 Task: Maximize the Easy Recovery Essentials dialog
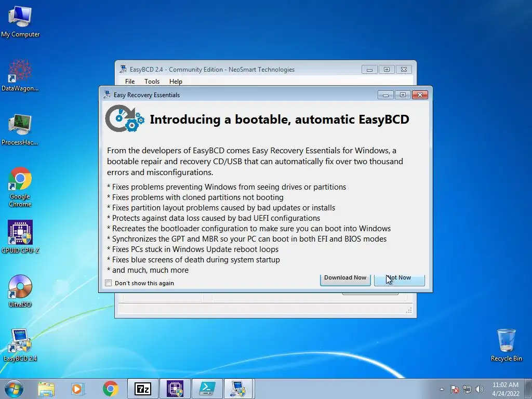[x=403, y=95]
